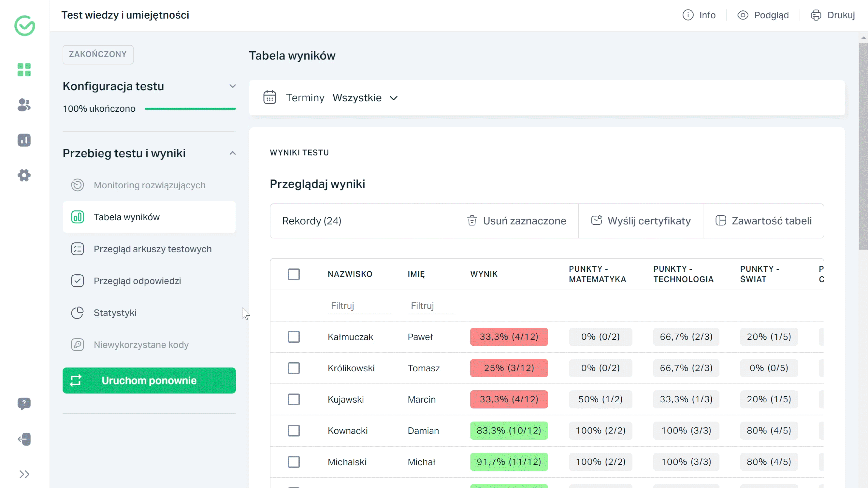Click the Info circle icon
868x488 pixels.
pos(688,15)
